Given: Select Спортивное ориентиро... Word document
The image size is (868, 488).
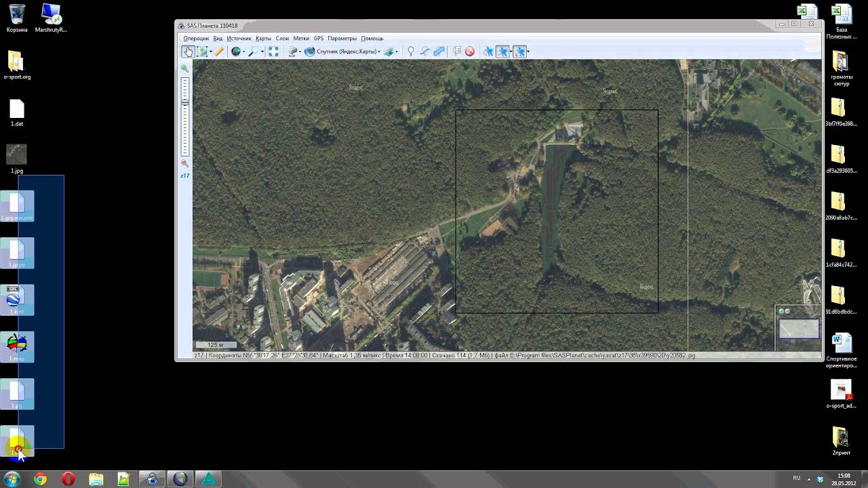Looking at the screenshot, I should click(842, 350).
